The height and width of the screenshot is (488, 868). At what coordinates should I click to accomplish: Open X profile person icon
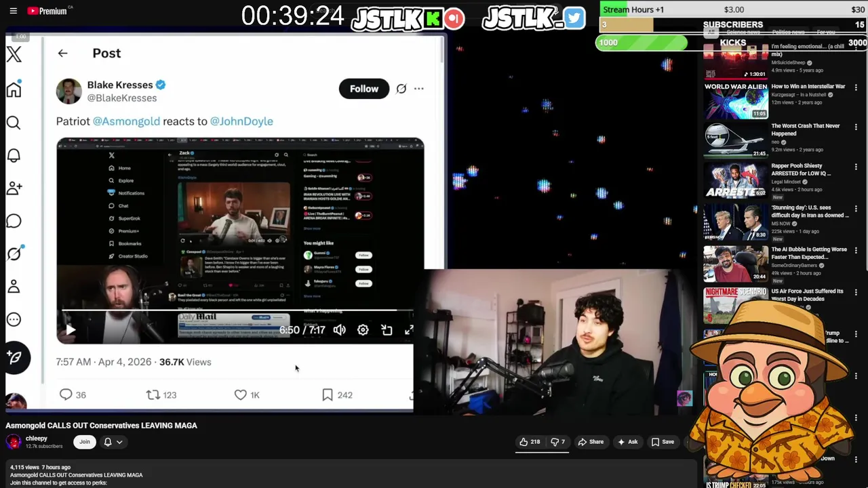pyautogui.click(x=14, y=286)
